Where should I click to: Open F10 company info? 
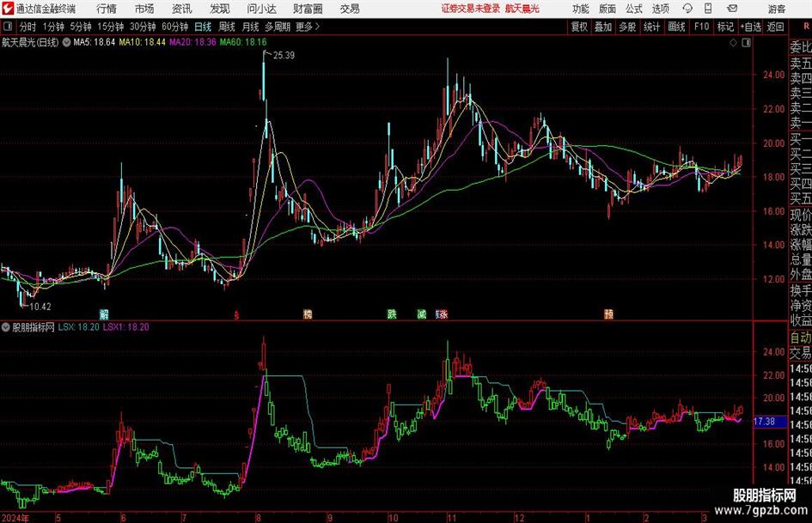[x=701, y=27]
